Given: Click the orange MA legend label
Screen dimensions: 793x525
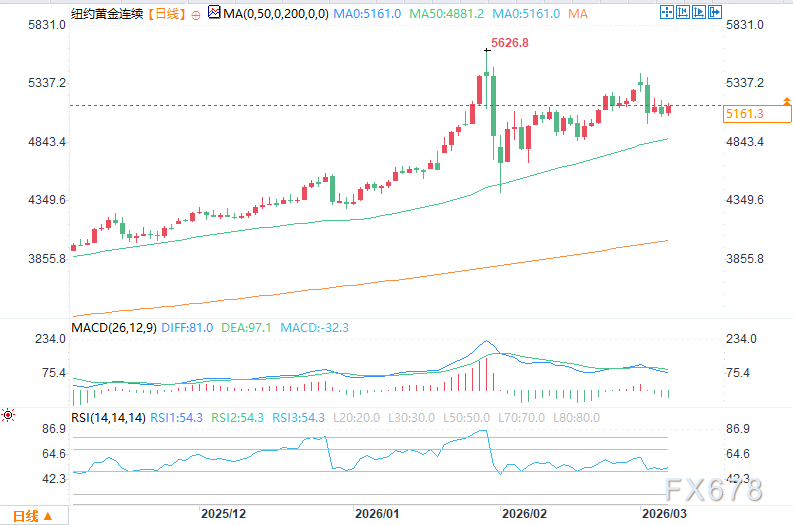Looking at the screenshot, I should click(577, 13).
